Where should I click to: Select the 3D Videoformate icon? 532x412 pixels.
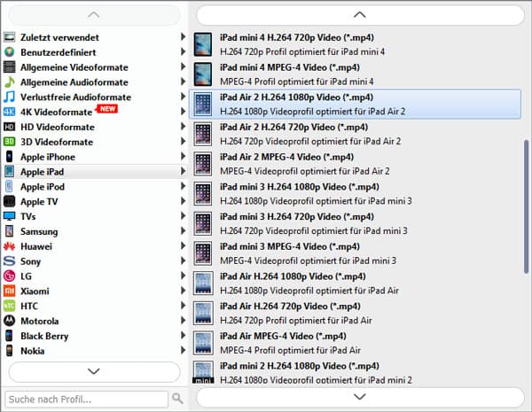point(10,142)
